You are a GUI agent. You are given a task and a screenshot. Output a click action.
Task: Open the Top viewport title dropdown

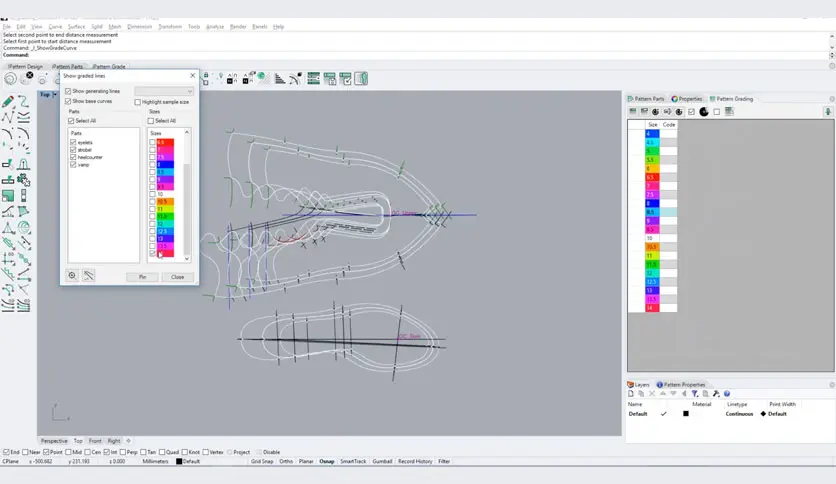coord(54,94)
